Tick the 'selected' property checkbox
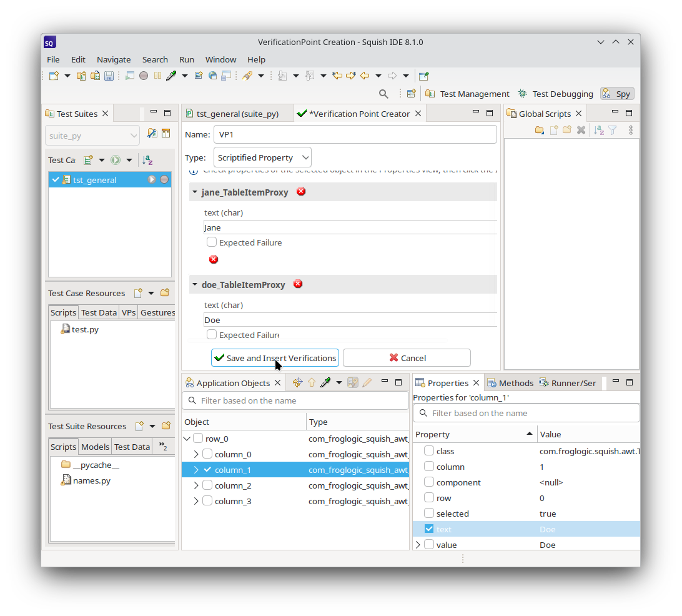The height and width of the screenshot is (616, 682). coord(429,514)
